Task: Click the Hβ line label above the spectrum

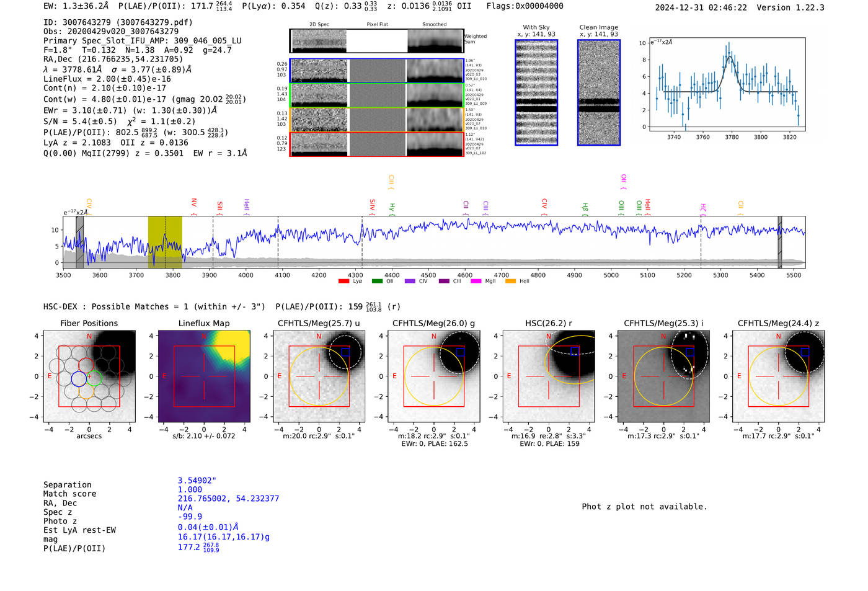Action: pos(585,208)
